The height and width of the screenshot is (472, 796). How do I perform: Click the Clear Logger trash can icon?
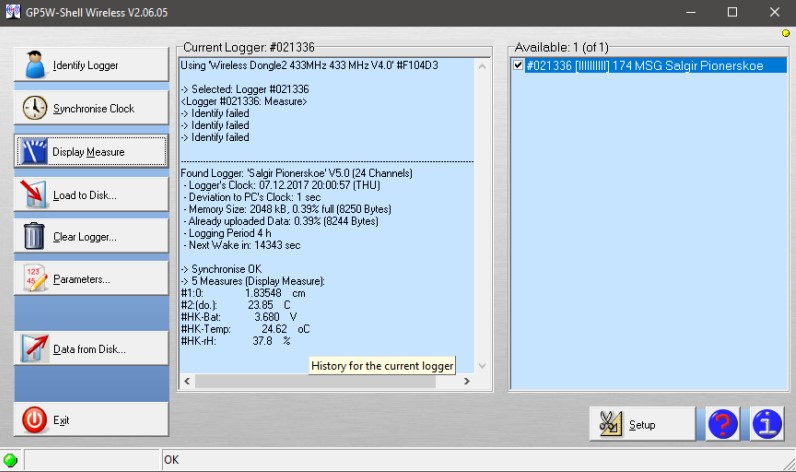tap(35, 237)
